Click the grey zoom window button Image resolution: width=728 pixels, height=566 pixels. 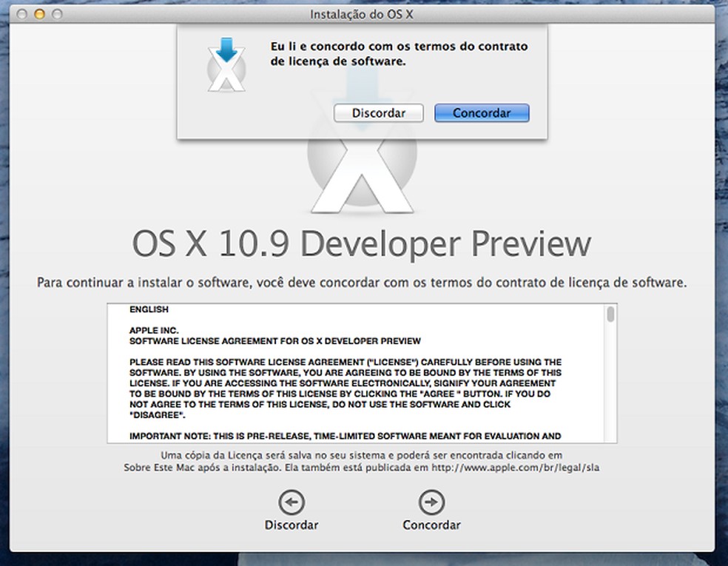[x=57, y=14]
